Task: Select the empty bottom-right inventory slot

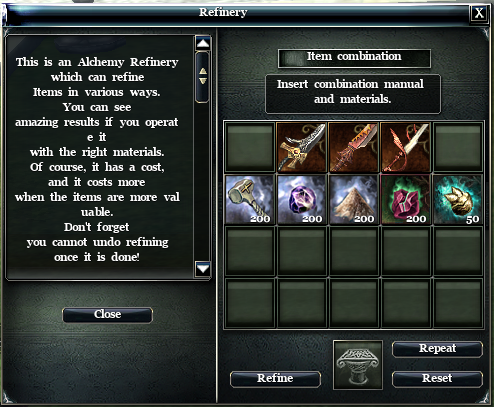Action: pyautogui.click(x=458, y=303)
